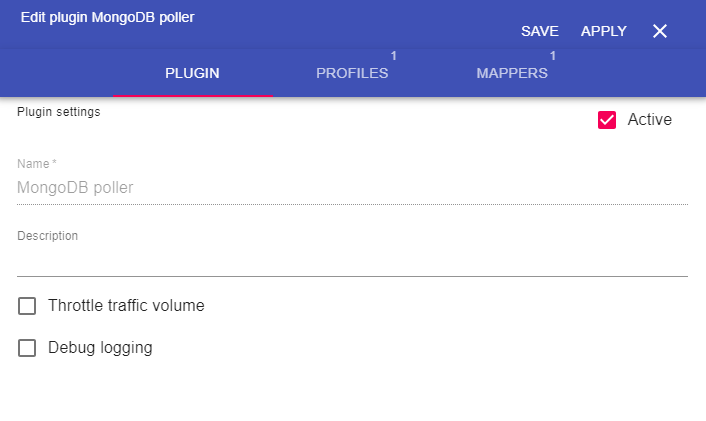Click the "Active" label text
Image resolution: width=706 pixels, height=421 pixels.
(649, 120)
